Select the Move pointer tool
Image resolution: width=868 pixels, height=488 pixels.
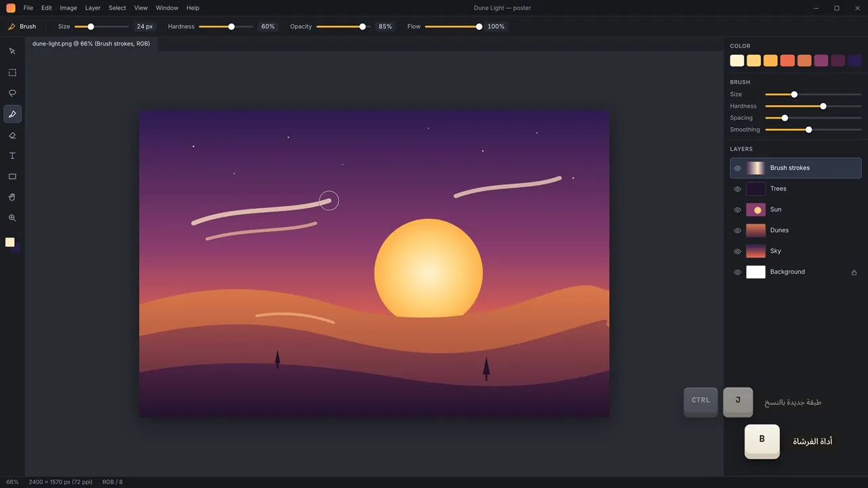[12, 52]
